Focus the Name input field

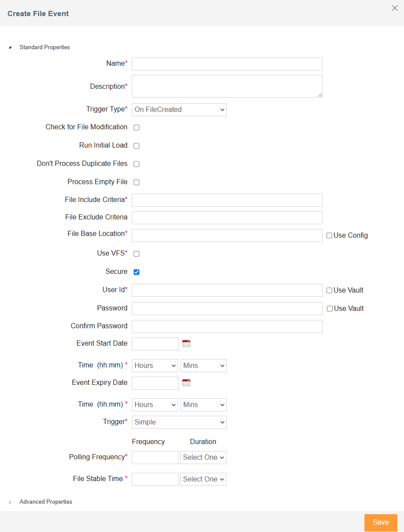(227, 64)
